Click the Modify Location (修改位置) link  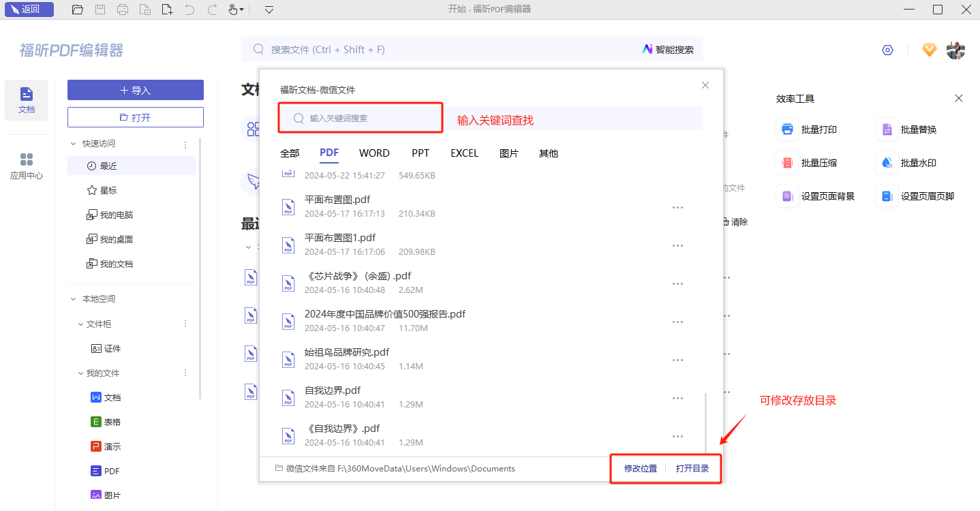click(x=641, y=469)
